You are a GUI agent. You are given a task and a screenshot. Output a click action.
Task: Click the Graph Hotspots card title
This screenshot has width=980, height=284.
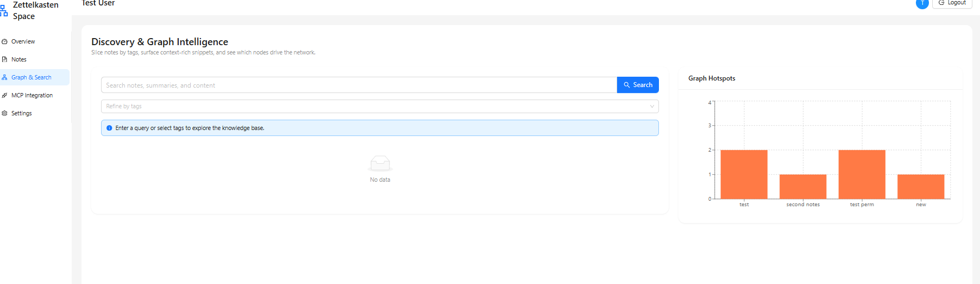712,78
